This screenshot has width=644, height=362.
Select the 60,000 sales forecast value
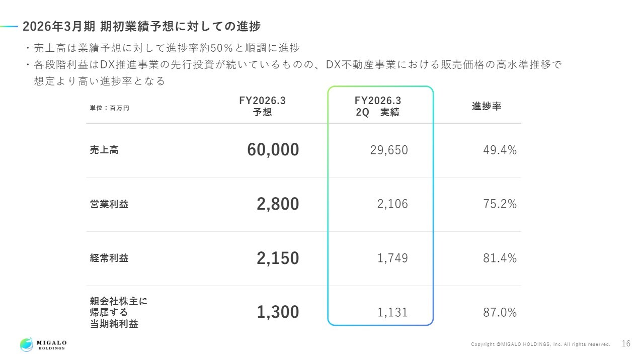pos(273,150)
